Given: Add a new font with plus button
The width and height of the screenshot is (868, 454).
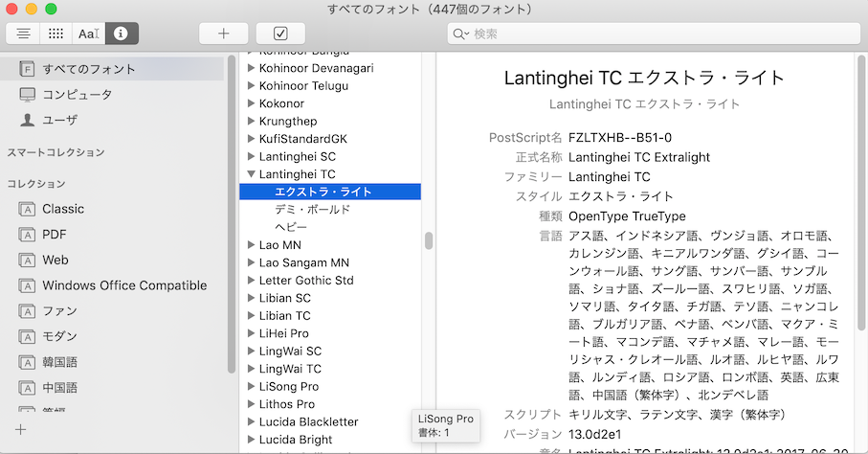Looking at the screenshot, I should [x=224, y=34].
